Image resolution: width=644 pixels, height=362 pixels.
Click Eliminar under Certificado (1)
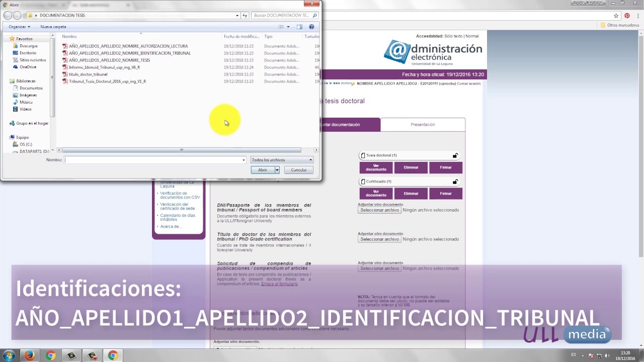(x=411, y=194)
